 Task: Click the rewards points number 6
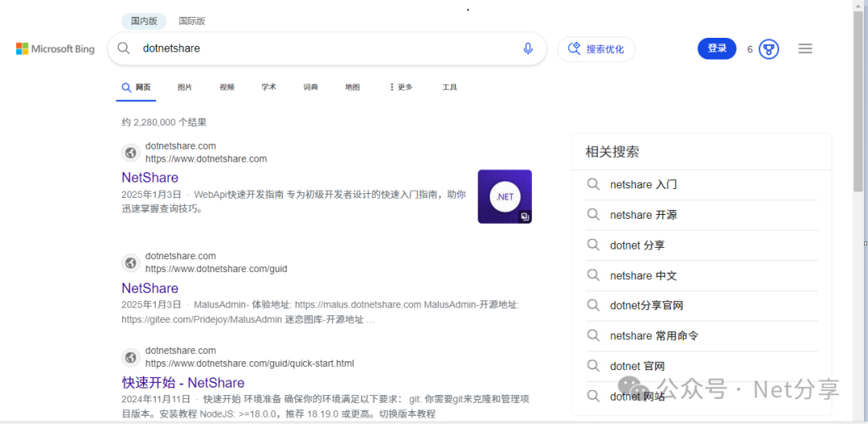[750, 49]
